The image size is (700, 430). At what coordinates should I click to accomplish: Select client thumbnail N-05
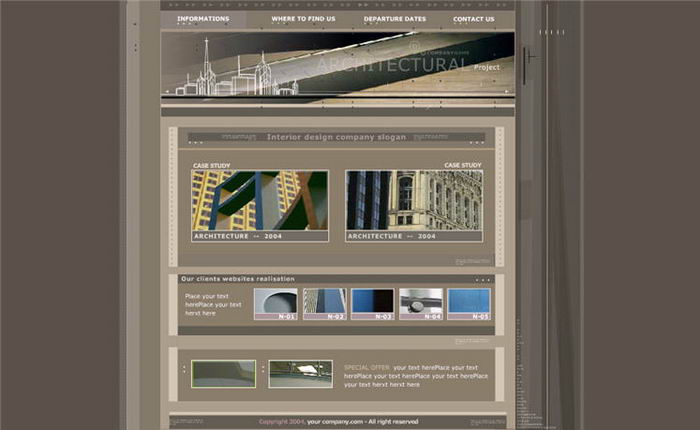coord(469,304)
